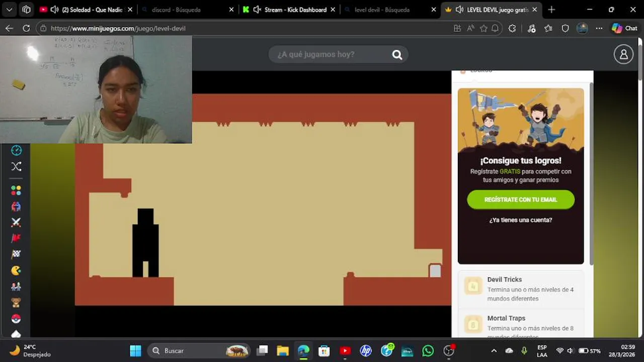Viewport: 644px width, 362px height.
Task: Click the knights achievements banner image
Action: [521, 121]
